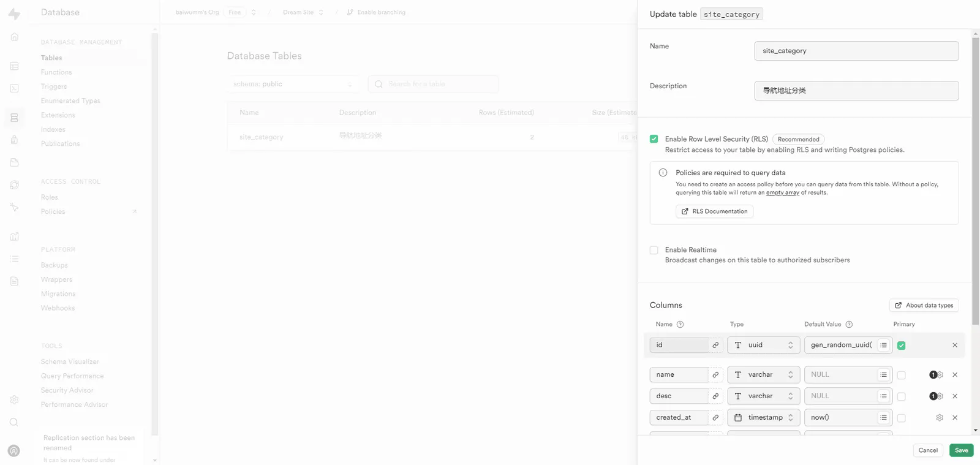Image resolution: width=980 pixels, height=465 pixels.
Task: Open uuid type dropdown for id column
Action: click(x=764, y=346)
